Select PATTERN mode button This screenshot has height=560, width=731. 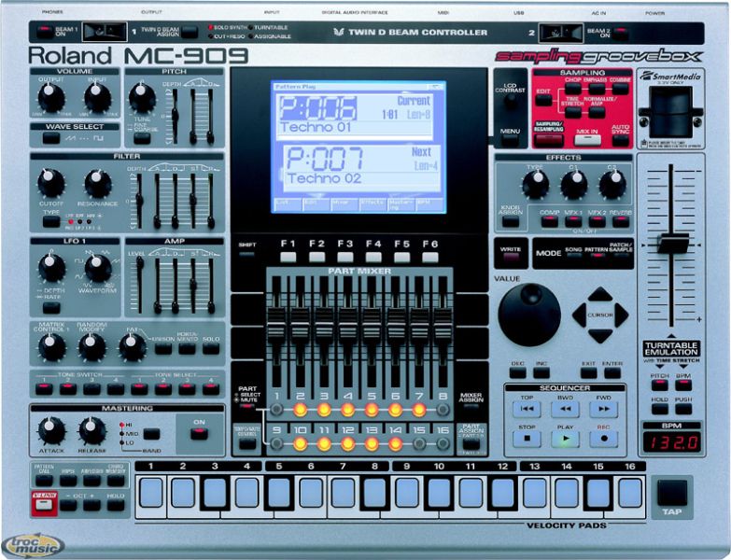pos(597,256)
